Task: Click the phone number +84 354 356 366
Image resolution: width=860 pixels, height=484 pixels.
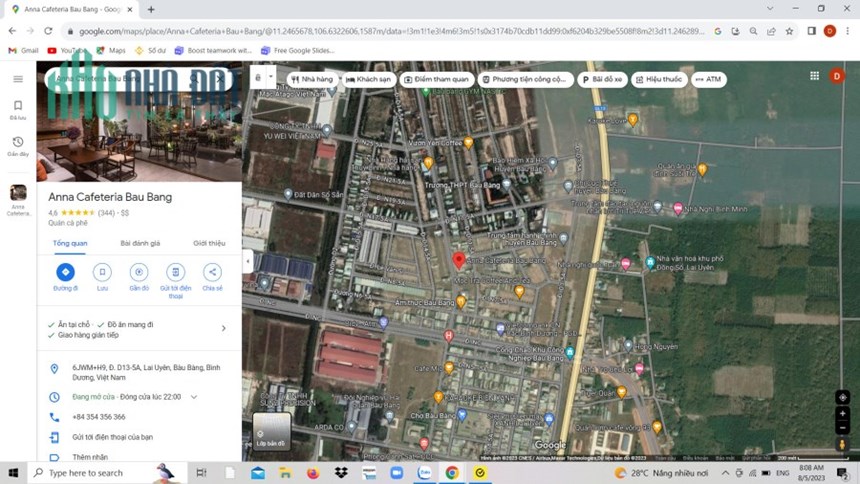Action: click(x=99, y=417)
